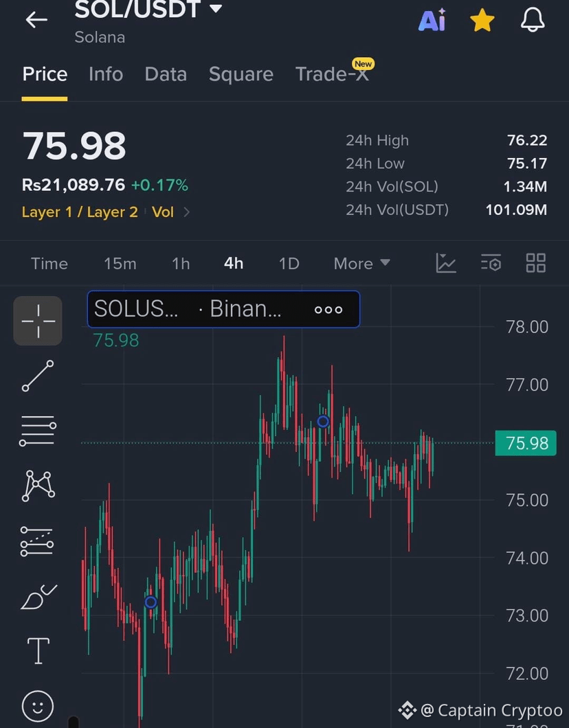This screenshot has width=569, height=728.
Task: Tap the 72.00 price axis label
Action: click(527, 673)
